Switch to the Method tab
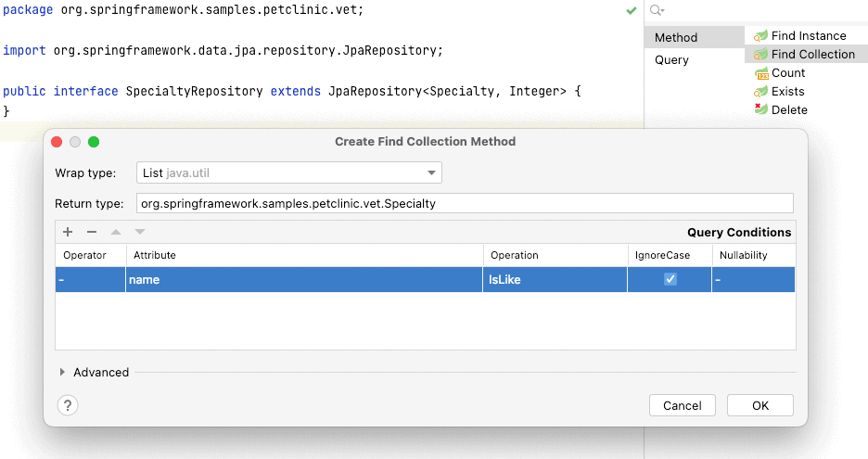This screenshot has height=459, width=868. pyautogui.click(x=676, y=38)
